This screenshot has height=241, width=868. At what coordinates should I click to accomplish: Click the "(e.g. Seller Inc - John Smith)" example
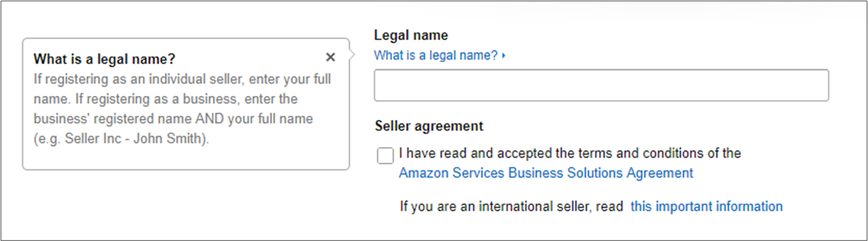point(121,139)
